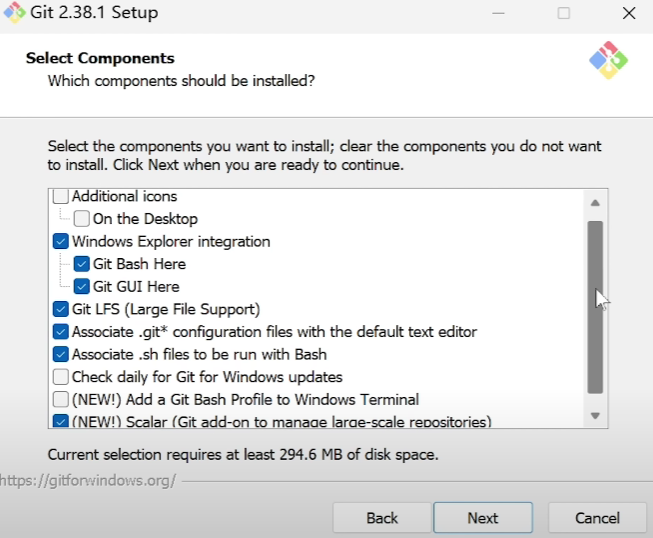Screen dimensions: 653x538
Task: Click Next to continue setup
Action: click(482, 518)
